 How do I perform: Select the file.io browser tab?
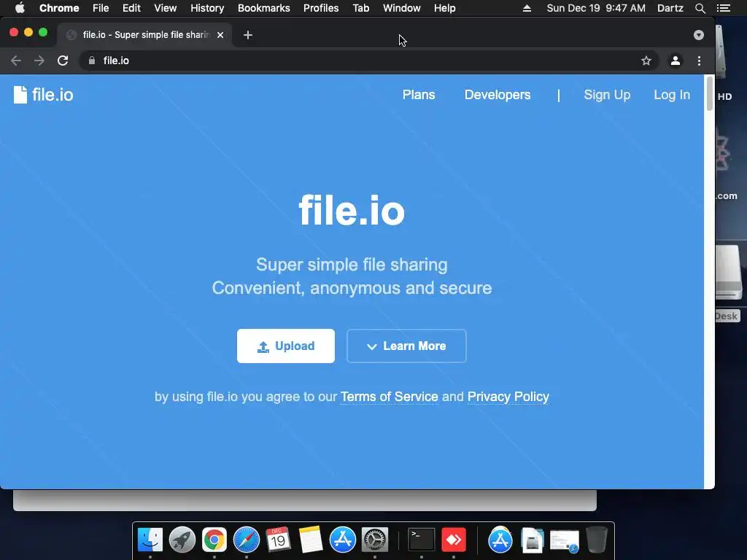point(145,35)
